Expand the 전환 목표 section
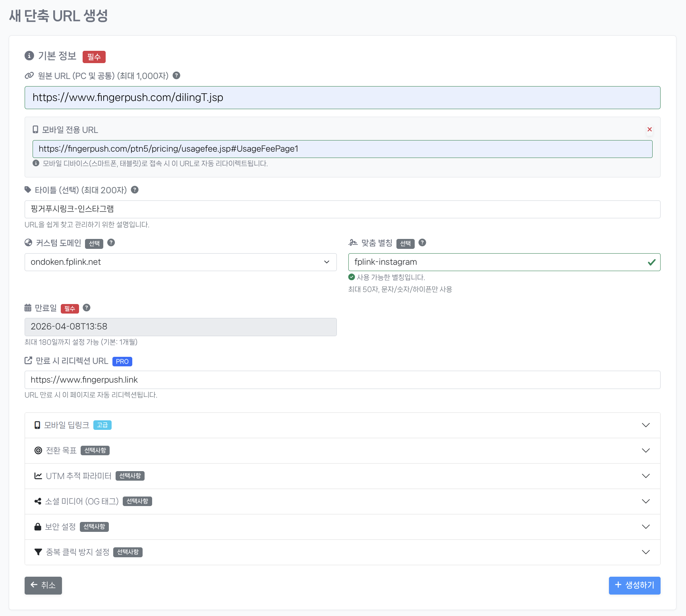The width and height of the screenshot is (686, 616). [x=645, y=450]
